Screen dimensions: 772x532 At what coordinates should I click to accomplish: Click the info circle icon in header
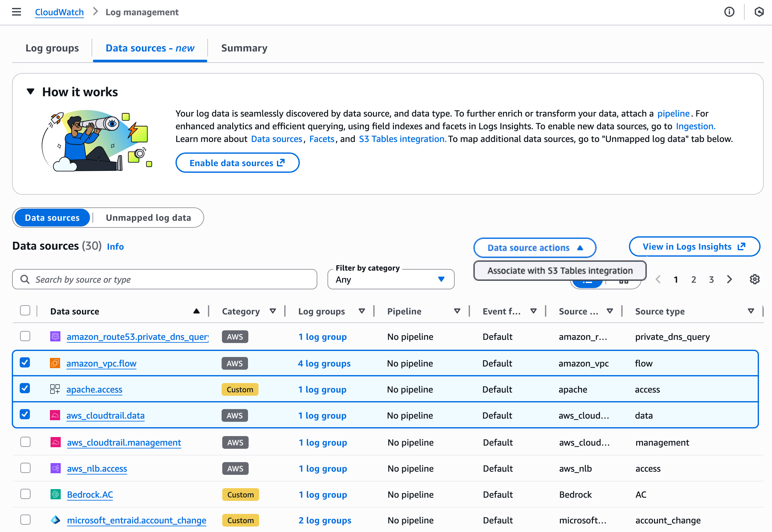coord(729,12)
